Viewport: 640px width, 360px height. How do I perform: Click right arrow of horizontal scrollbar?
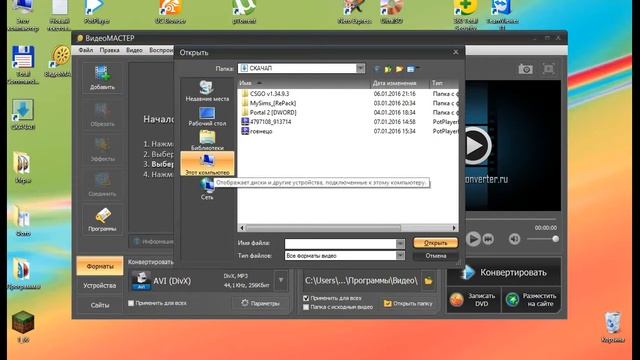(454, 228)
